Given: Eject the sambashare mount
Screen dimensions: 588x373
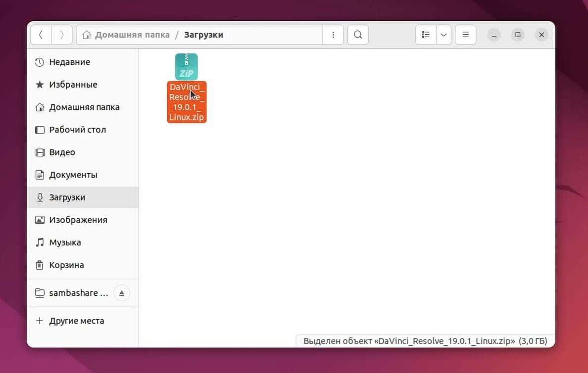Looking at the screenshot, I should pyautogui.click(x=121, y=293).
